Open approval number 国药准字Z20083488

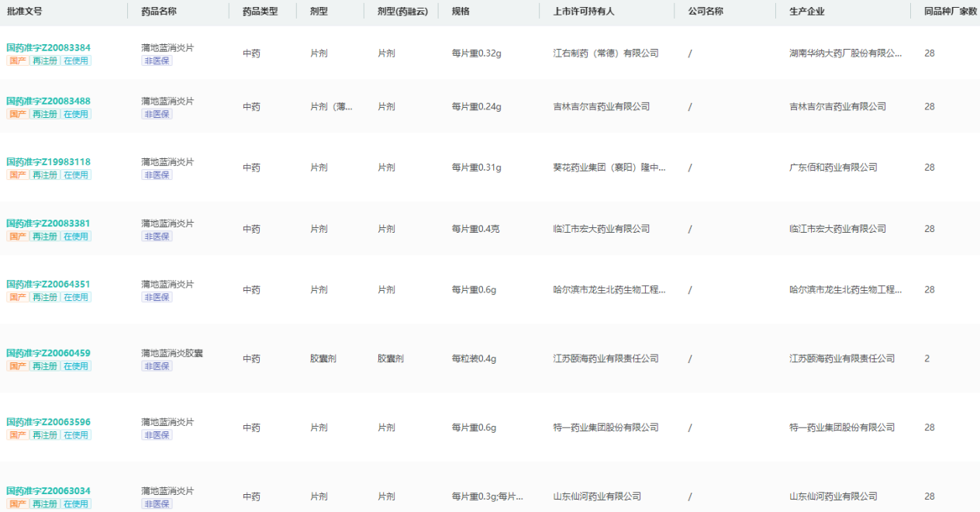pyautogui.click(x=48, y=101)
